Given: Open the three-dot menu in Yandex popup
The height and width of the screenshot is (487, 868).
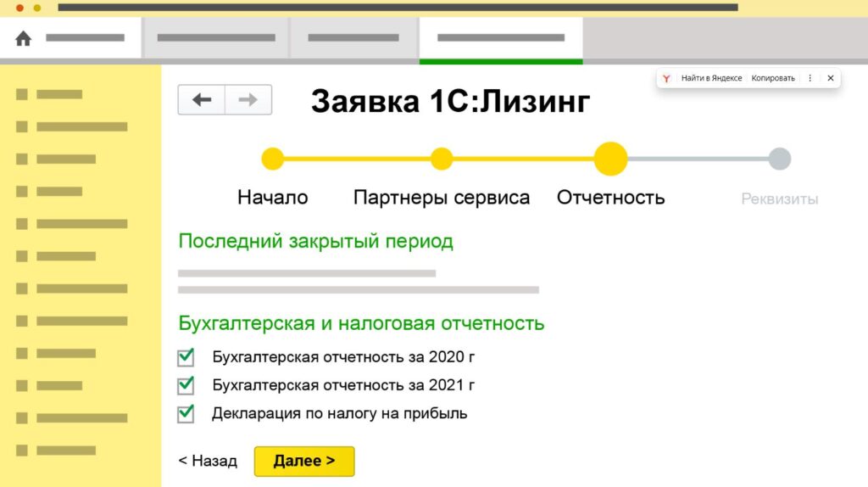Looking at the screenshot, I should tap(810, 78).
